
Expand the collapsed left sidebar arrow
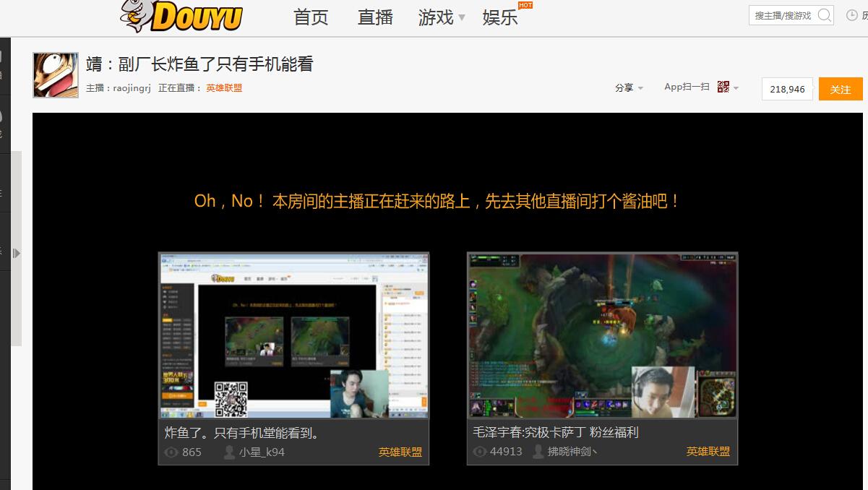17,253
